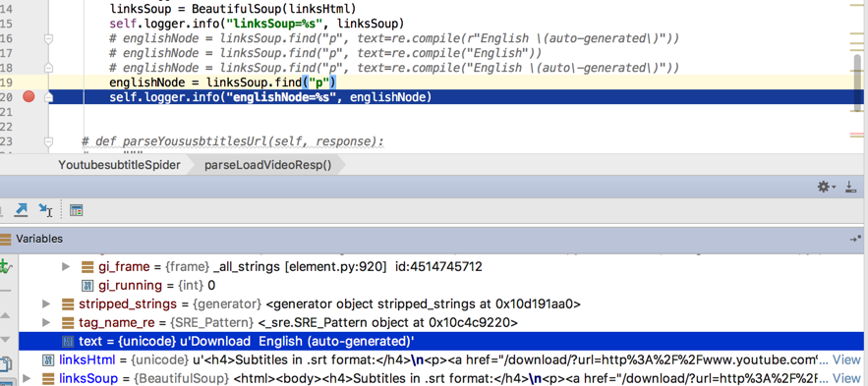The width and height of the screenshot is (868, 386).
Task: Click the Variables panel title
Action: [39, 239]
